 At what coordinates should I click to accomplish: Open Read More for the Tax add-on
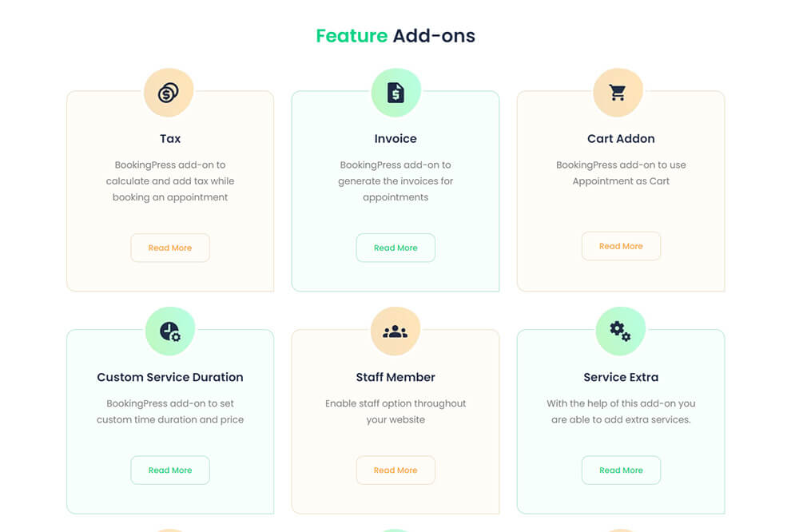coord(169,248)
